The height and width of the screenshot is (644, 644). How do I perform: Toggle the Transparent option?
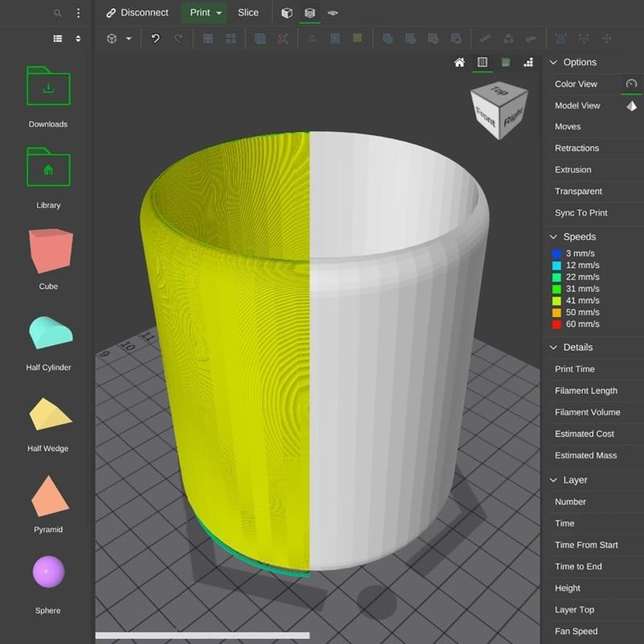point(578,192)
